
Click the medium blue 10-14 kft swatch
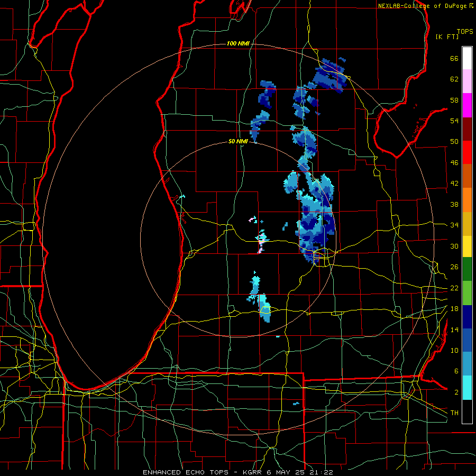467,340
